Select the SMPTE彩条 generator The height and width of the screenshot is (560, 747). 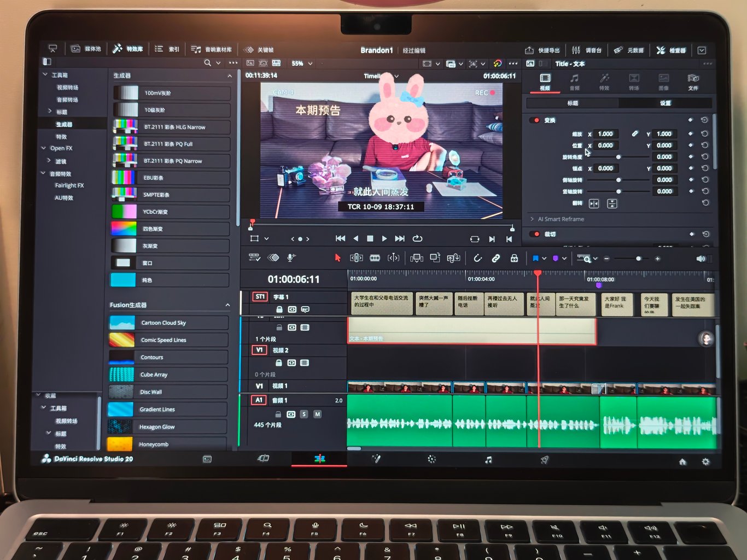click(171, 195)
